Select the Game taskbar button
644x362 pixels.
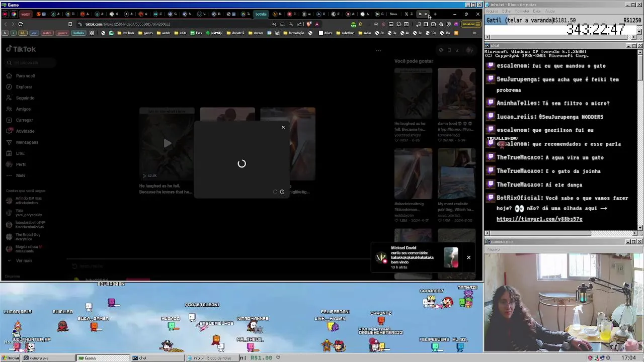coord(104,358)
